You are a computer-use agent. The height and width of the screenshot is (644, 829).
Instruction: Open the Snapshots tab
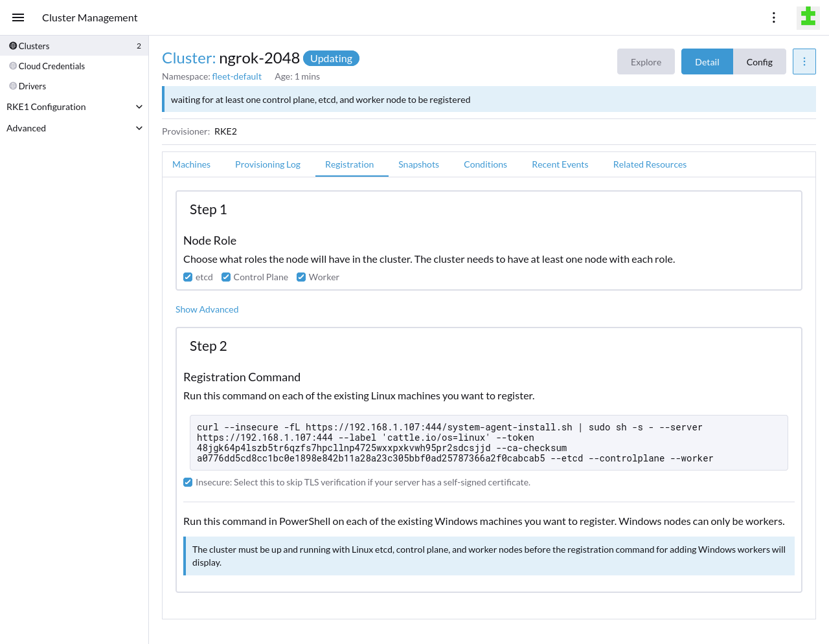tap(418, 164)
